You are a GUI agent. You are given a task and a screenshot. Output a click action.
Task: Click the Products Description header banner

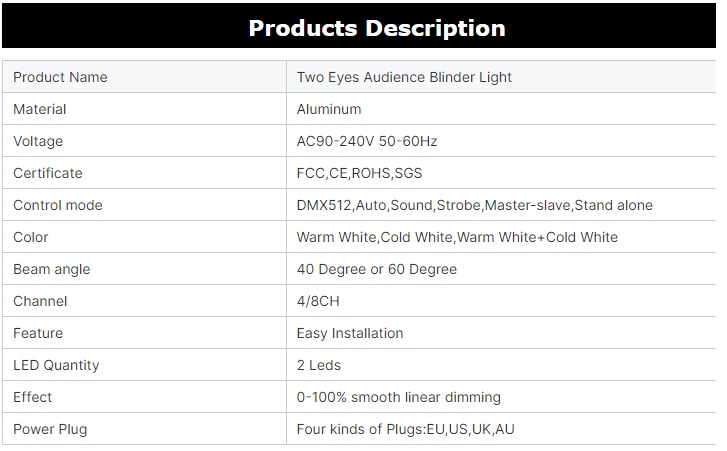click(376, 27)
